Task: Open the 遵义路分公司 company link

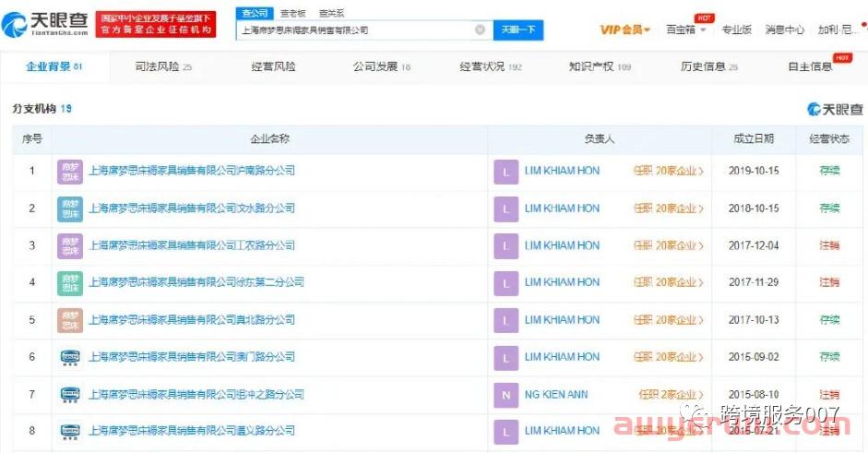Action: pos(192,430)
